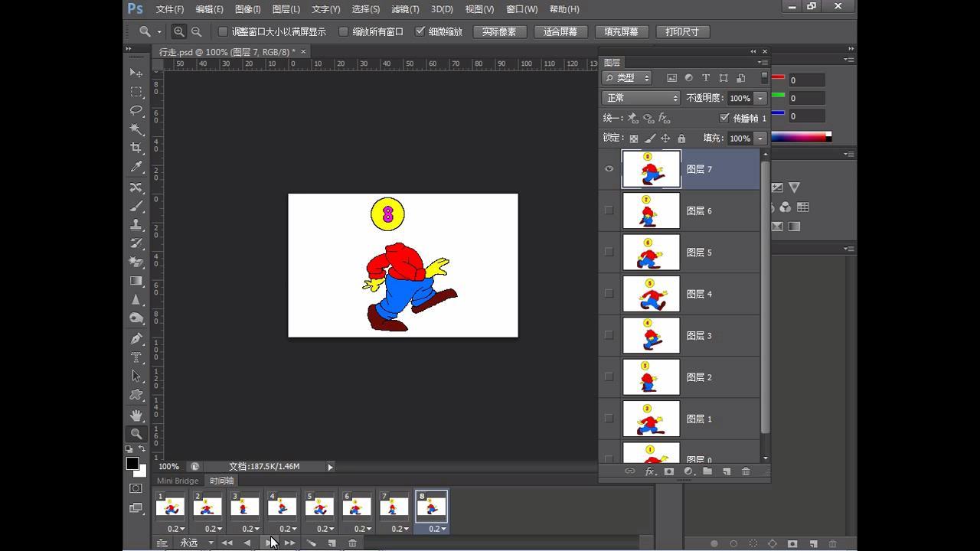The height and width of the screenshot is (551, 980).
Task: Filter layers by type layer icon
Action: pyautogui.click(x=706, y=78)
